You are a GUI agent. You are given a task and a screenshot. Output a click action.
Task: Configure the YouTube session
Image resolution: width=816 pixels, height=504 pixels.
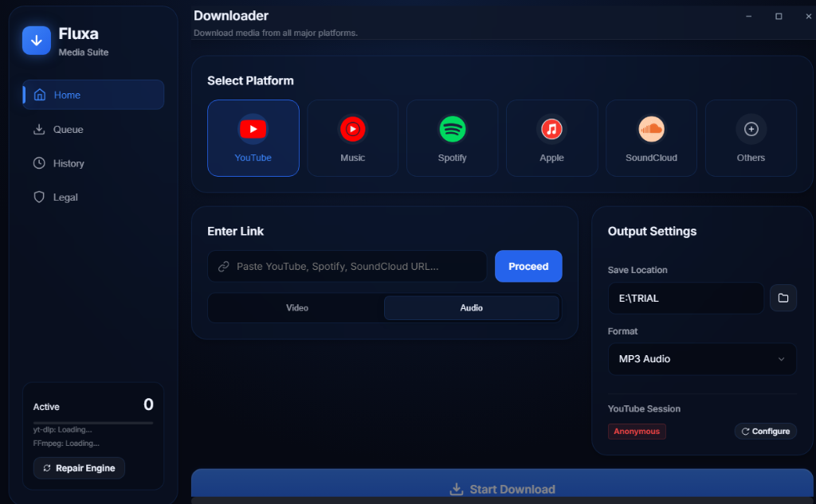click(766, 432)
